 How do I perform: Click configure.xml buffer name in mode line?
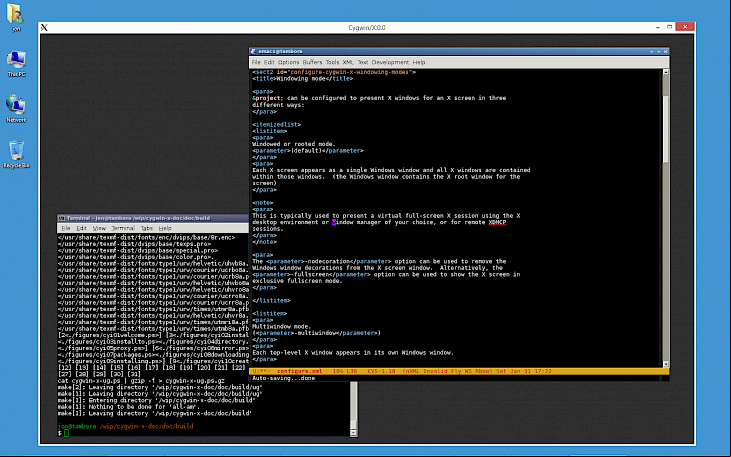[x=299, y=371]
